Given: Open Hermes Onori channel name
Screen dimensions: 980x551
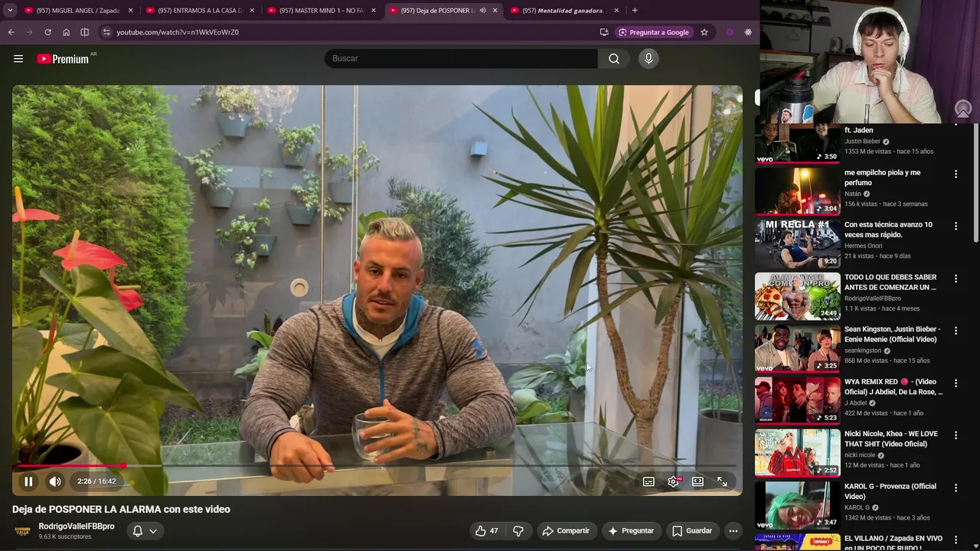Looking at the screenshot, I should point(864,246).
